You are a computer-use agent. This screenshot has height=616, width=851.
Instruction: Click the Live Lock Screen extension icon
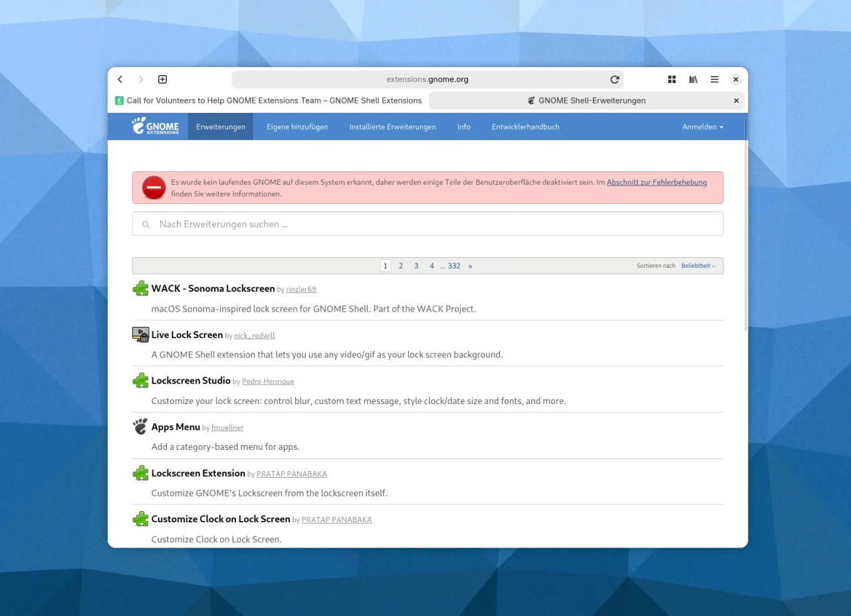click(140, 335)
